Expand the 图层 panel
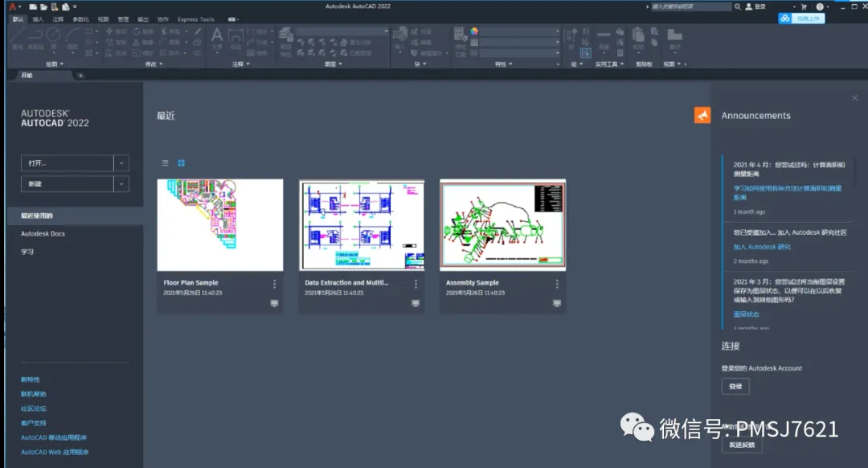 pyautogui.click(x=334, y=64)
